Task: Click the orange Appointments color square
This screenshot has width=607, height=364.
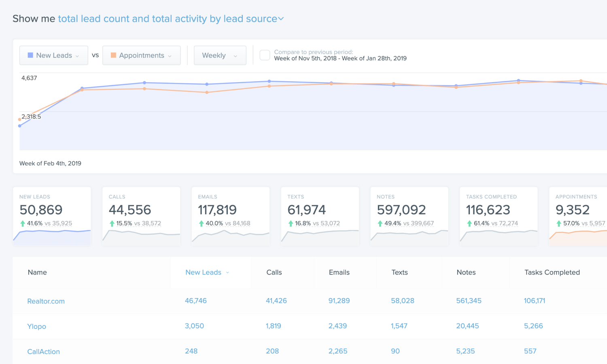Action: pyautogui.click(x=113, y=55)
